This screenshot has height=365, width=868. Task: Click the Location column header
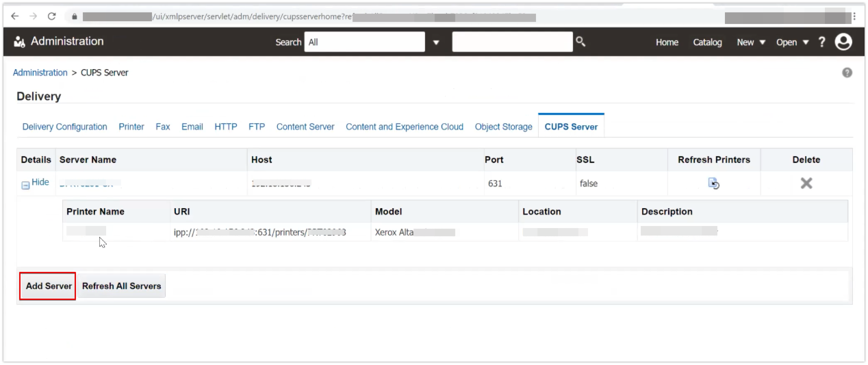pyautogui.click(x=541, y=212)
